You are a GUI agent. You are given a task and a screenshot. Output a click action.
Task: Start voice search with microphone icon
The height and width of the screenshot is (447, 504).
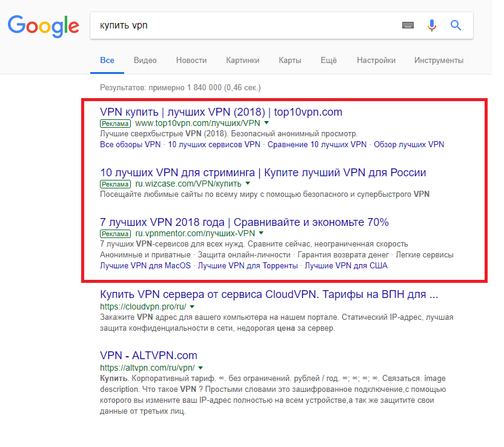coord(432,25)
